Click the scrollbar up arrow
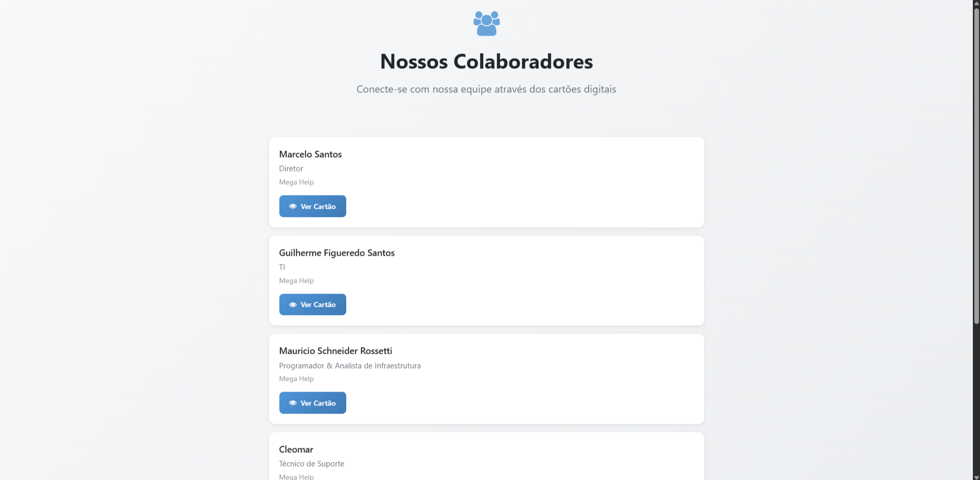980x480 pixels. [975, 4]
